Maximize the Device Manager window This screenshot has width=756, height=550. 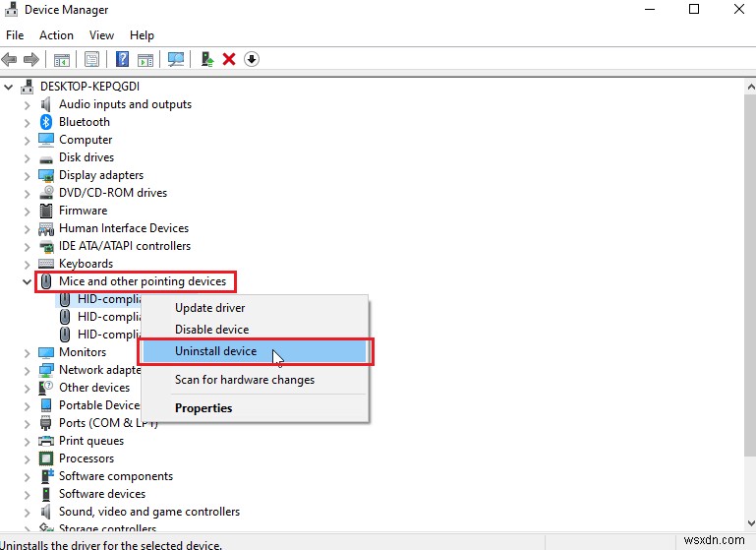(694, 9)
